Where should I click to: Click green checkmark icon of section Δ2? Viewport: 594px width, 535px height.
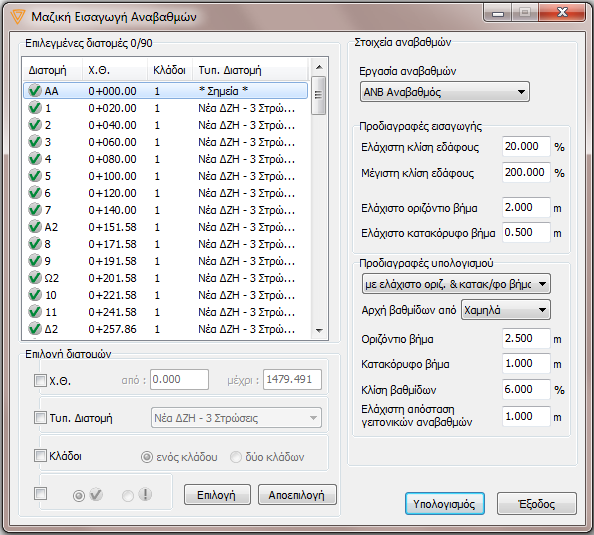pyautogui.click(x=35, y=329)
